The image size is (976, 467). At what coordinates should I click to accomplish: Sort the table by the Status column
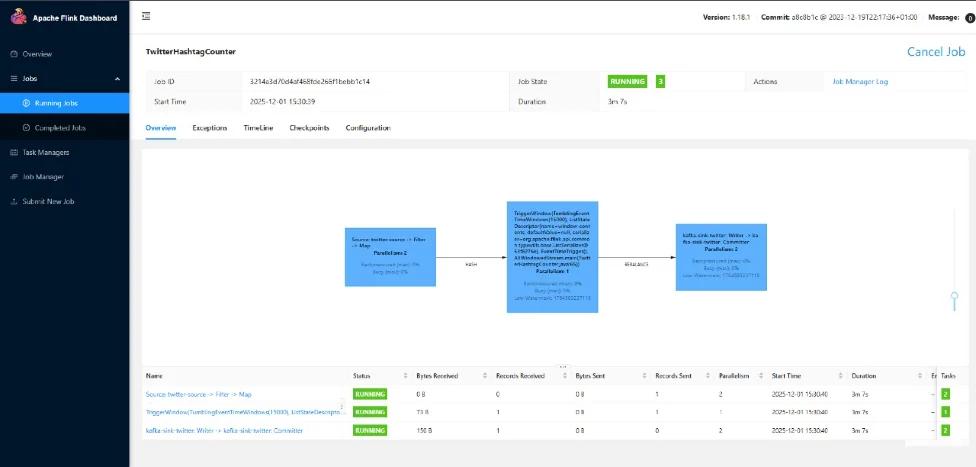click(406, 376)
